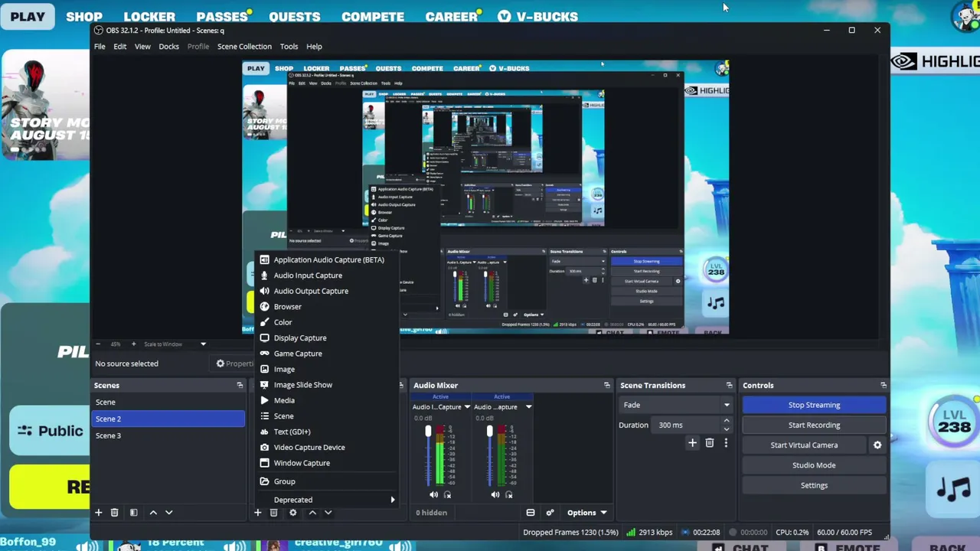Add a Video Capture Device source
Image resolution: width=980 pixels, height=551 pixels.
click(328, 448)
